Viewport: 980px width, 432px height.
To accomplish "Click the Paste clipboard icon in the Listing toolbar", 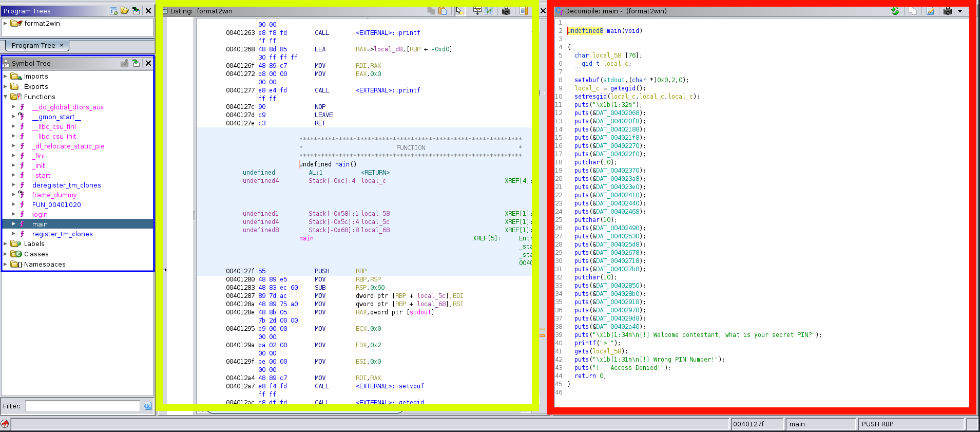I will pyautogui.click(x=443, y=11).
